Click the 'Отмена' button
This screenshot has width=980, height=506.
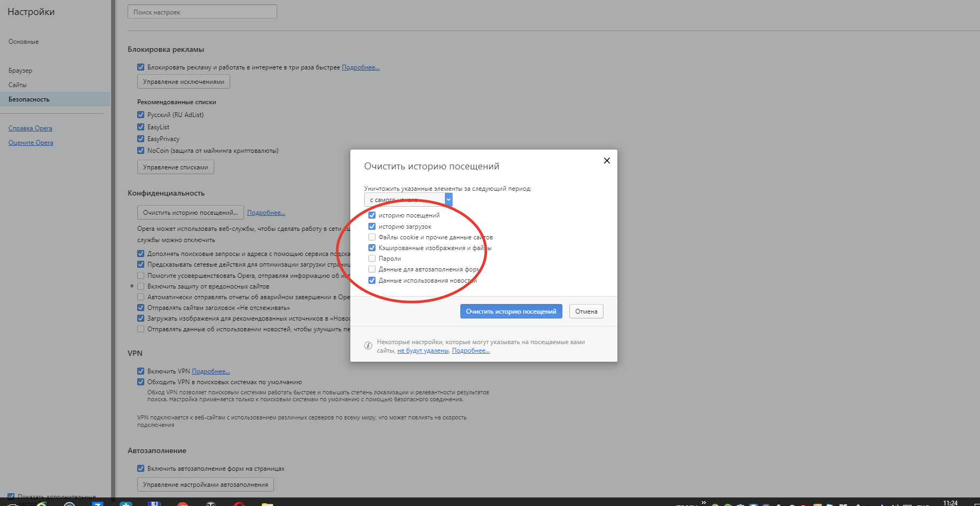point(586,312)
